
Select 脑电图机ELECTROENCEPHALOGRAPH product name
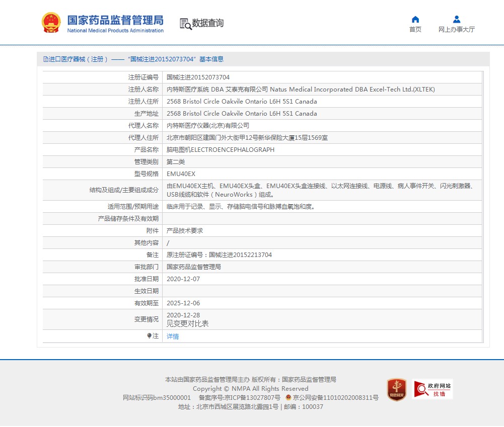coord(221,149)
